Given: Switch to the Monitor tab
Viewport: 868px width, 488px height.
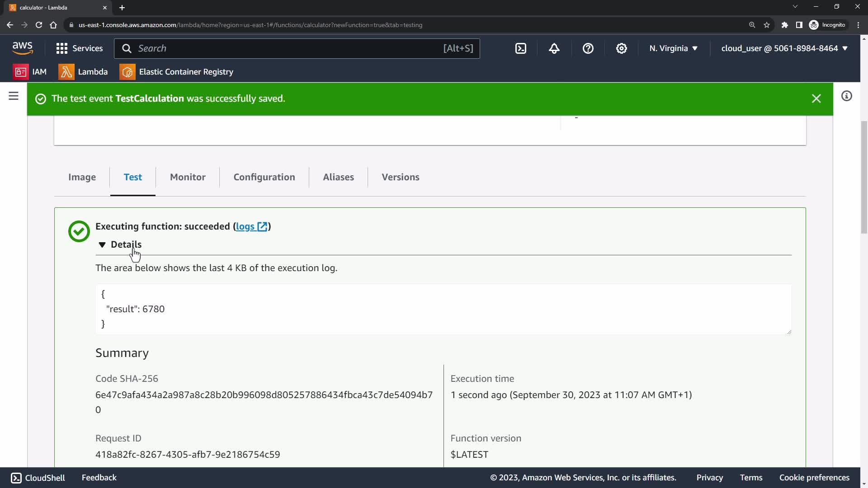Looking at the screenshot, I should [188, 177].
